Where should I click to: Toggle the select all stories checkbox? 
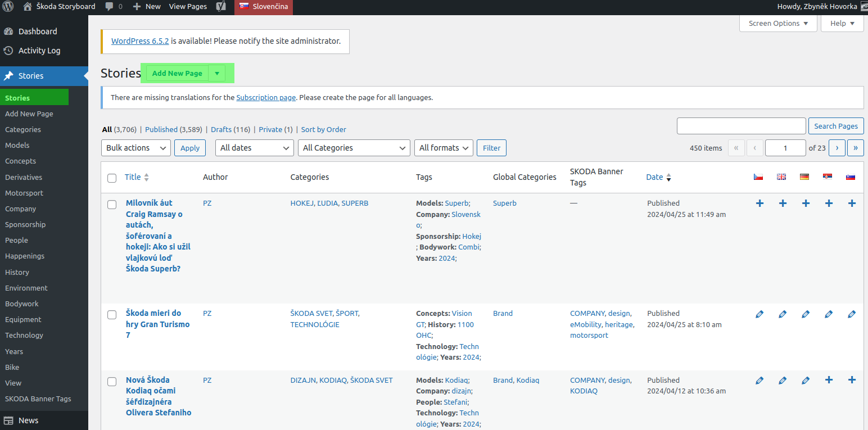112,178
